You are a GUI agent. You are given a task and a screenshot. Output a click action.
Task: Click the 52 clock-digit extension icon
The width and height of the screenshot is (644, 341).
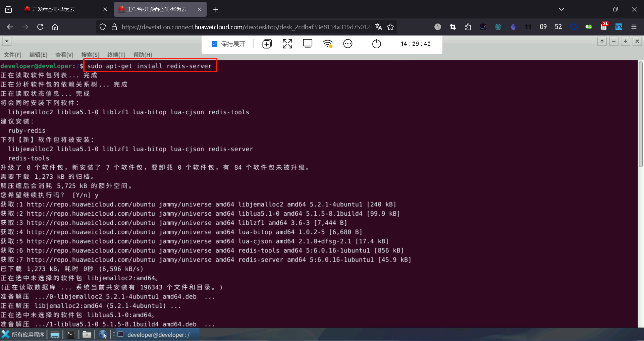pyautogui.click(x=558, y=27)
